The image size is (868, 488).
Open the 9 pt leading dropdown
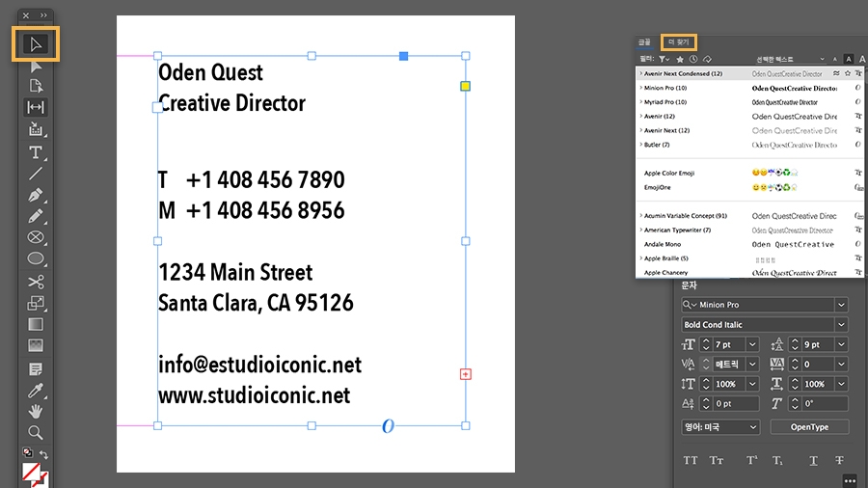click(x=841, y=344)
